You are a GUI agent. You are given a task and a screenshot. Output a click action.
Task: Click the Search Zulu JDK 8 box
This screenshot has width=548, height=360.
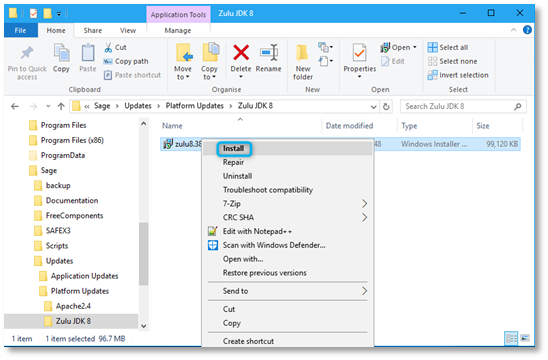coord(463,107)
